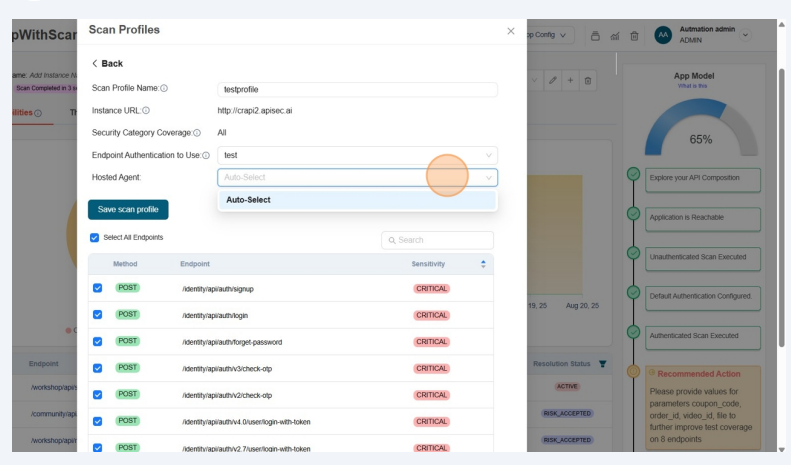Click the Security Category Coverage info icon
This screenshot has width=791, height=465.
pyautogui.click(x=196, y=133)
